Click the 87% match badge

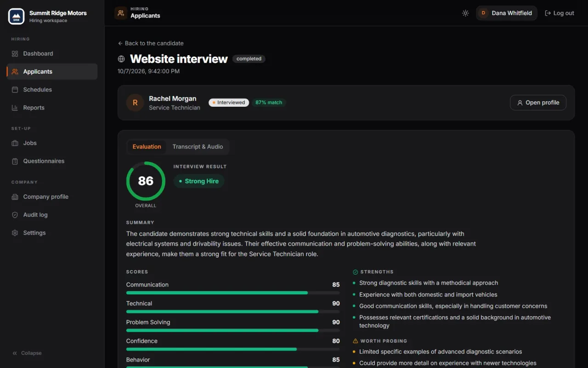click(269, 103)
